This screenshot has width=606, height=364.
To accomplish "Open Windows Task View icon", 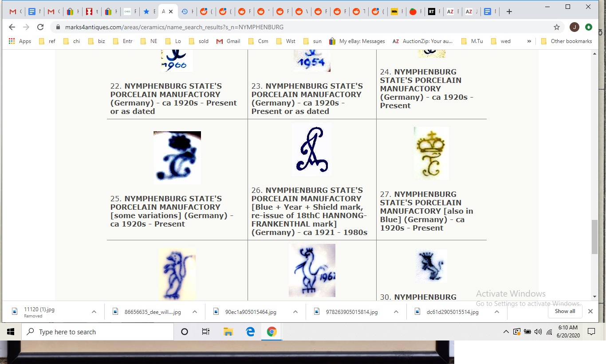I will tap(206, 332).
